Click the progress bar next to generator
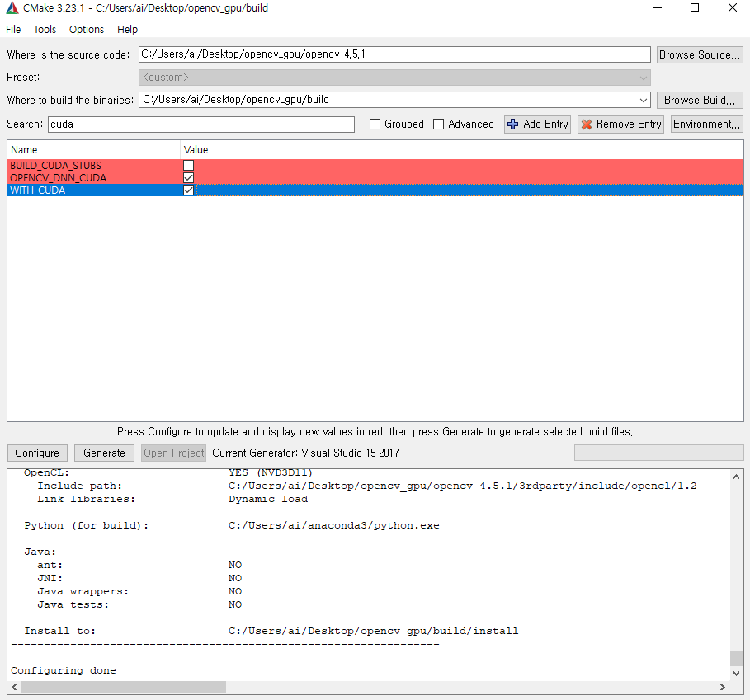The height and width of the screenshot is (700, 750). pos(658,453)
